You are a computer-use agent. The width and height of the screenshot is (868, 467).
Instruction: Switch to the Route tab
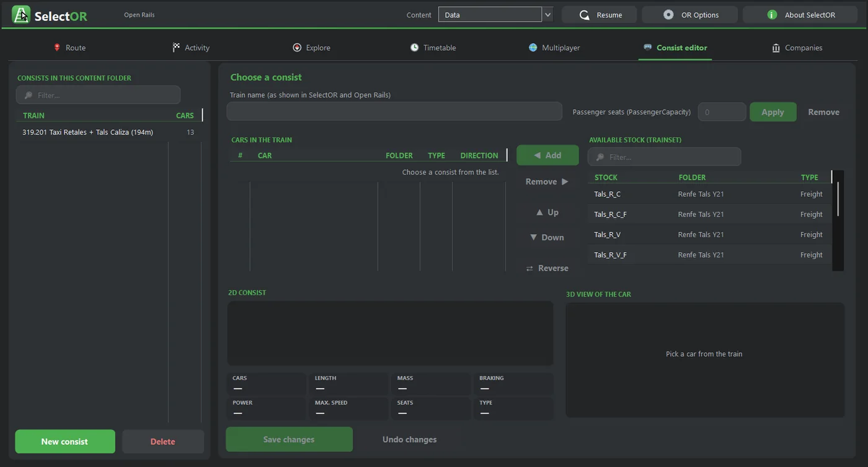point(69,48)
